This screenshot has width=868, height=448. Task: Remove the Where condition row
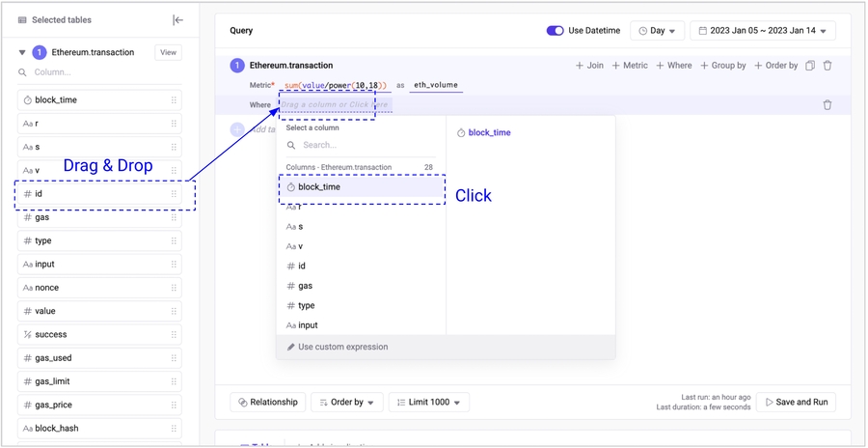point(827,105)
